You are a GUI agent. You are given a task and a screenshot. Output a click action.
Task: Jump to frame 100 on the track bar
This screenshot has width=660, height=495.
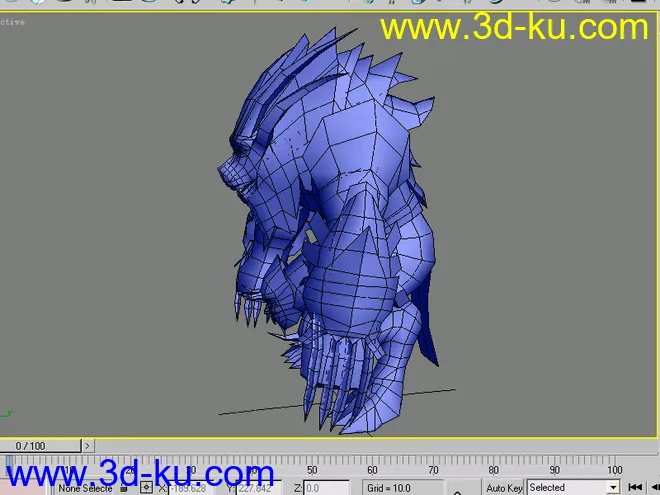[614, 468]
